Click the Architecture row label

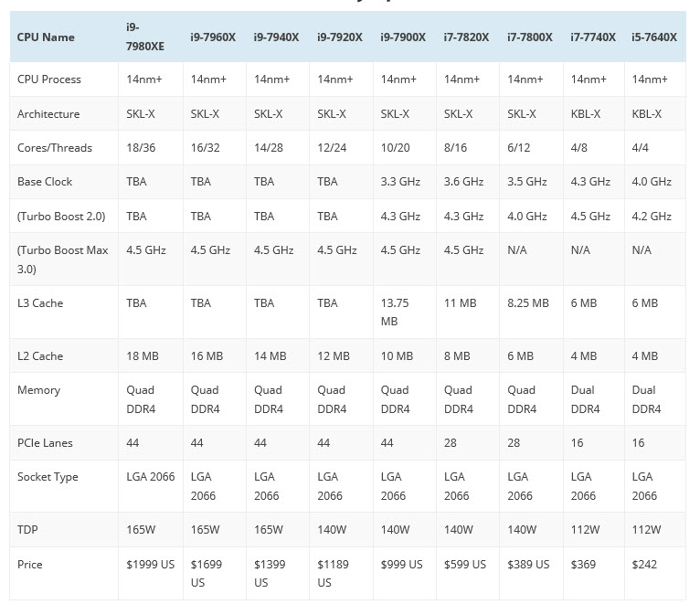48,113
